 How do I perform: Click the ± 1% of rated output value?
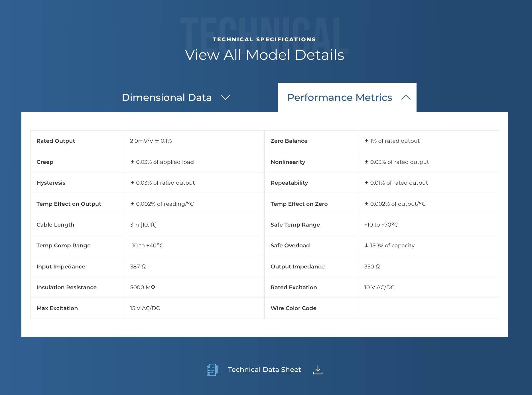(x=392, y=141)
